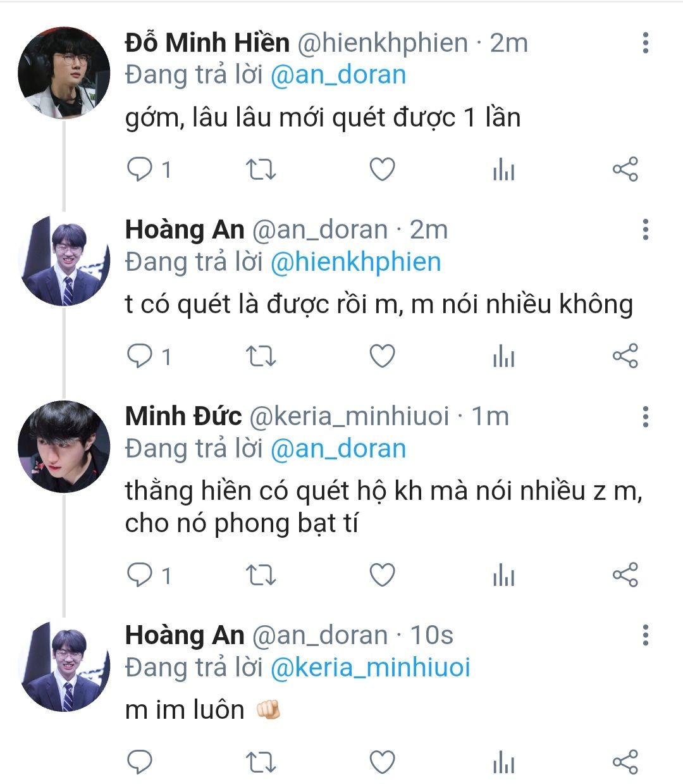Retweet Minh Đức's reply about thằng hiền
This screenshot has height=784, width=683.
click(x=260, y=575)
